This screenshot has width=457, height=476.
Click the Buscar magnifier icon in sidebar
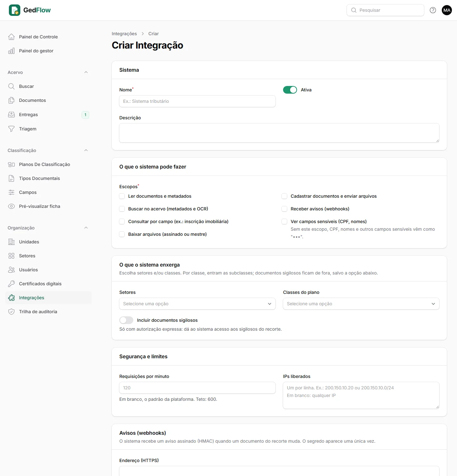pyautogui.click(x=11, y=86)
